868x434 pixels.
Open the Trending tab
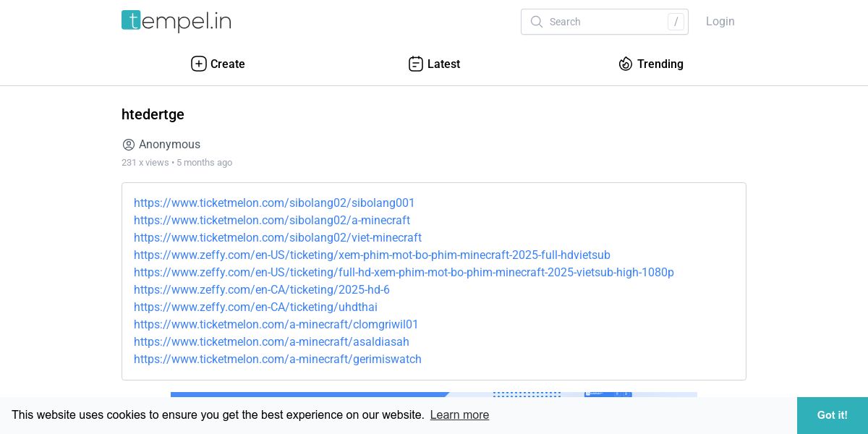651,64
